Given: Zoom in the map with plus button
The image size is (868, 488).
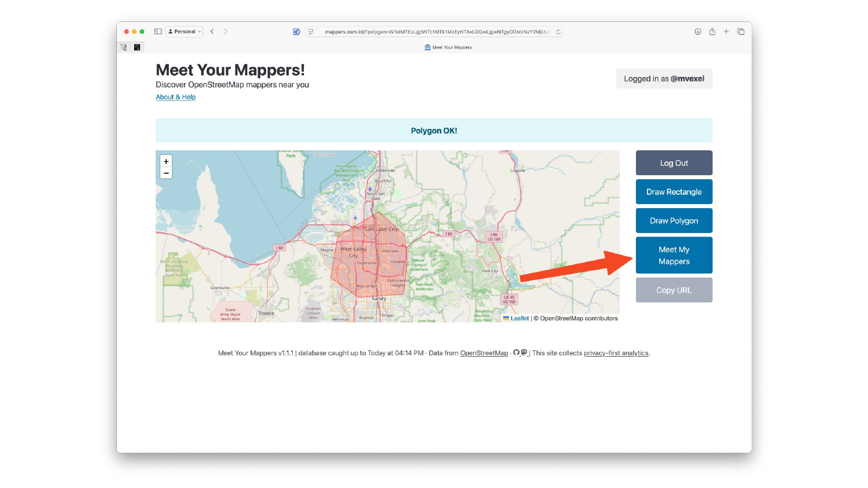Looking at the screenshot, I should click(166, 161).
